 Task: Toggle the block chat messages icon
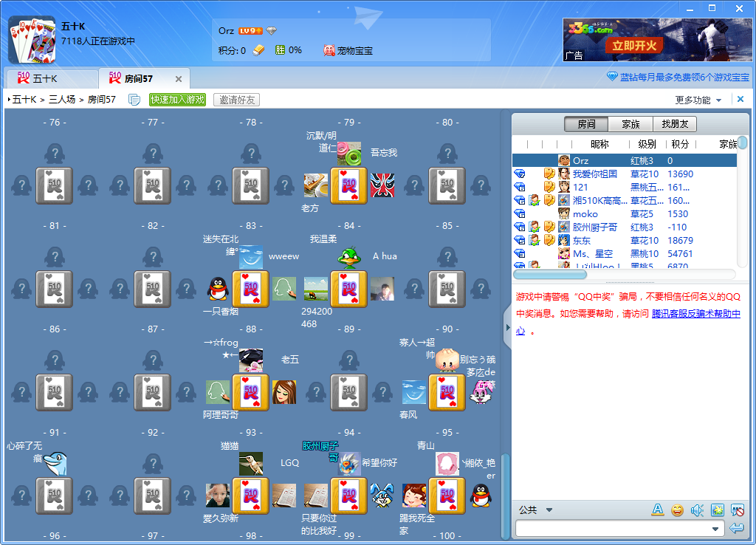click(736, 510)
